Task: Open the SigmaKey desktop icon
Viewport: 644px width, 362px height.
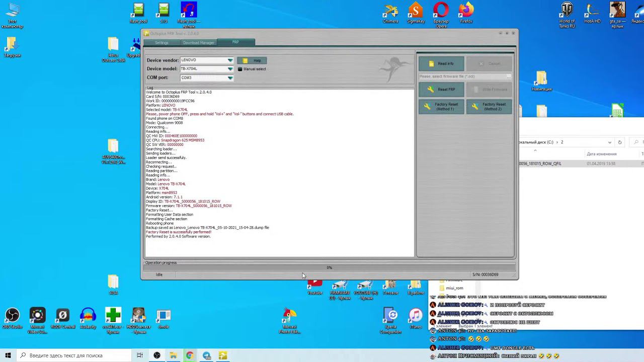Action: tap(416, 13)
